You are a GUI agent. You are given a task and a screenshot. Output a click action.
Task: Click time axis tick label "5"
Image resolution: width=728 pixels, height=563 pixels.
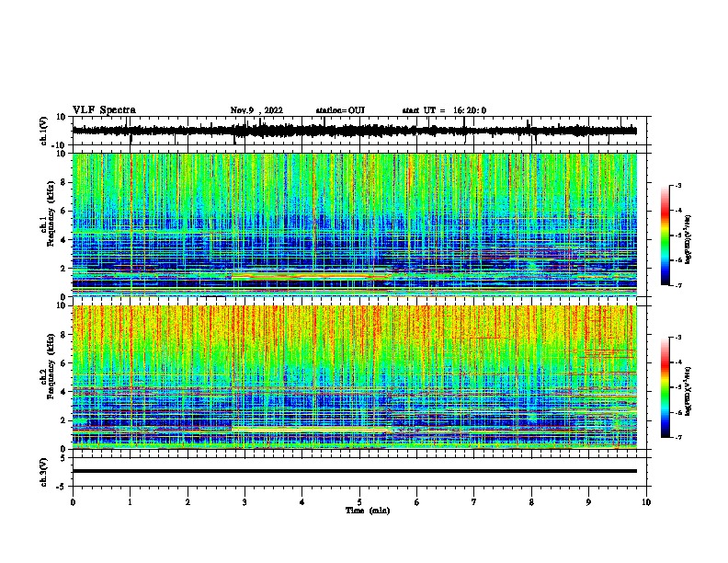point(359,501)
